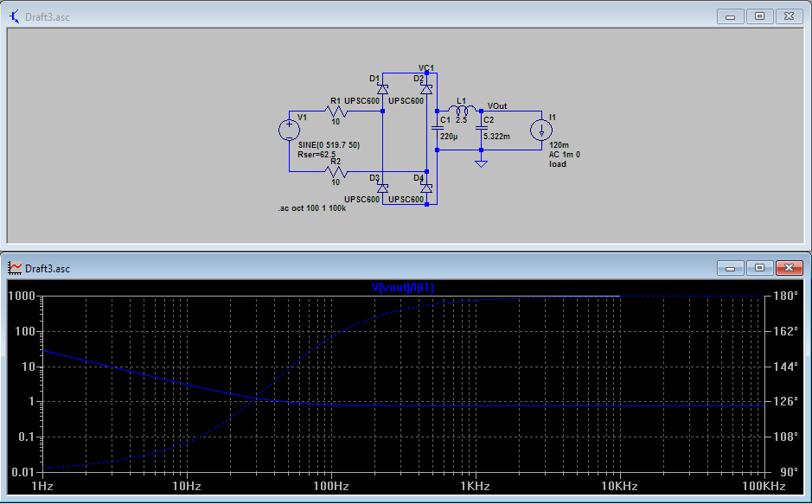
Task: Select the R1 resistor symbol
Action: click(x=336, y=111)
